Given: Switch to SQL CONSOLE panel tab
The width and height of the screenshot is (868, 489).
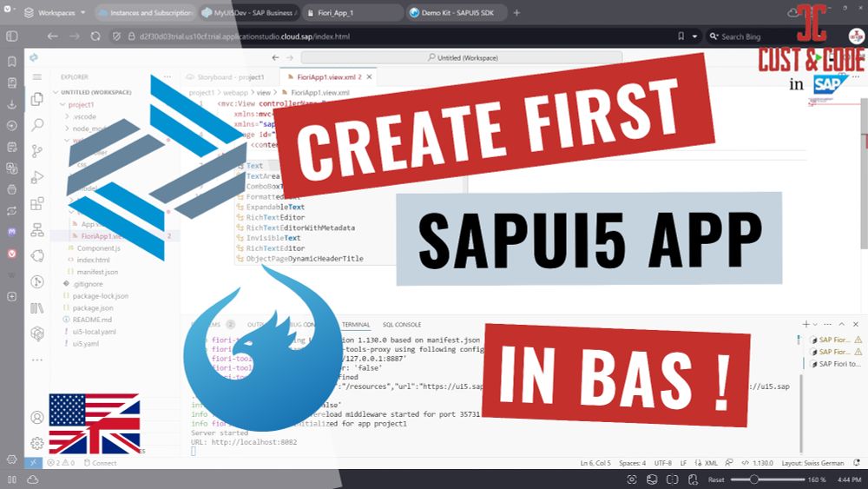Looking at the screenshot, I should point(402,325).
